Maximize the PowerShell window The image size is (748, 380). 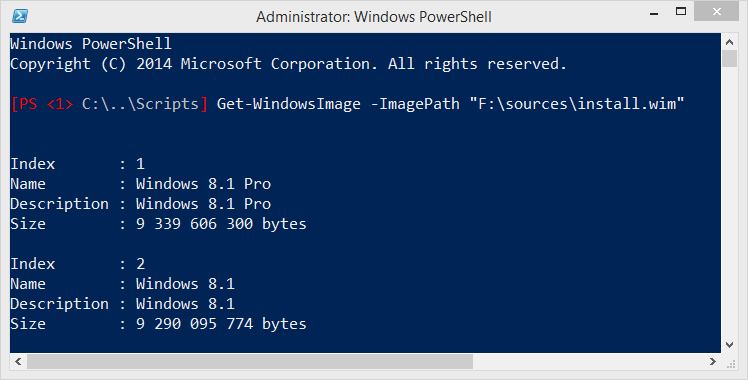(x=681, y=11)
